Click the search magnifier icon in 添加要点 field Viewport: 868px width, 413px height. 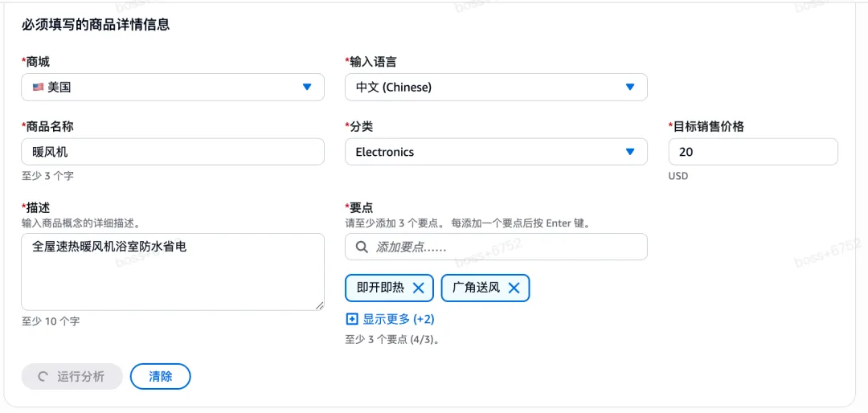(362, 247)
